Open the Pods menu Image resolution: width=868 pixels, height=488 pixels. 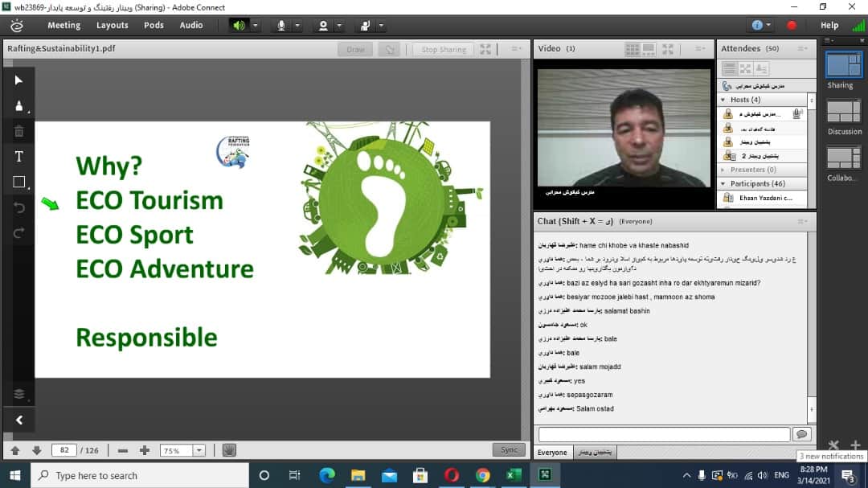[x=154, y=25]
